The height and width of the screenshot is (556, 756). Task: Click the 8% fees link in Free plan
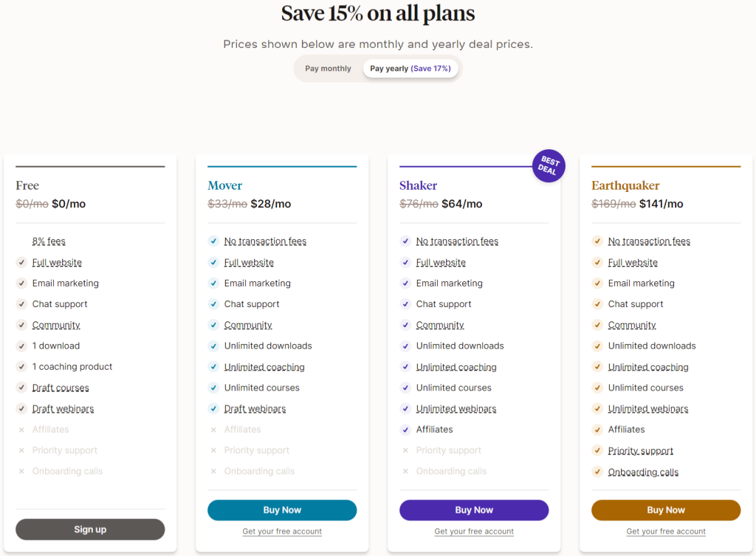pyautogui.click(x=49, y=241)
